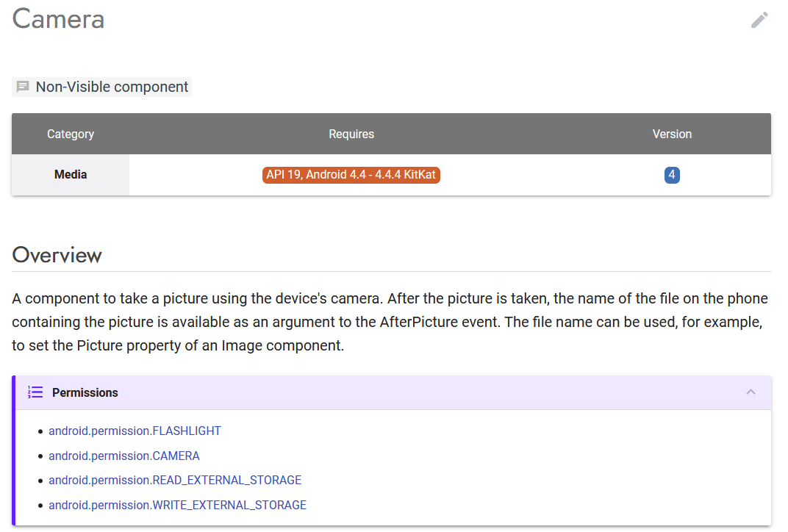The image size is (788, 532).
Task: Collapse the Permissions panel chevron
Action: point(751,392)
